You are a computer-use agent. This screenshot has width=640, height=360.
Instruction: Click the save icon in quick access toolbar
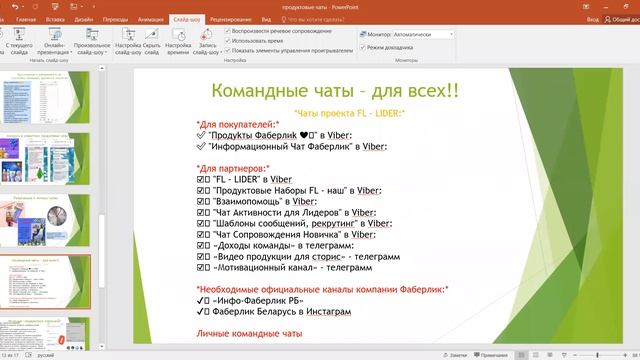coord(73,7)
